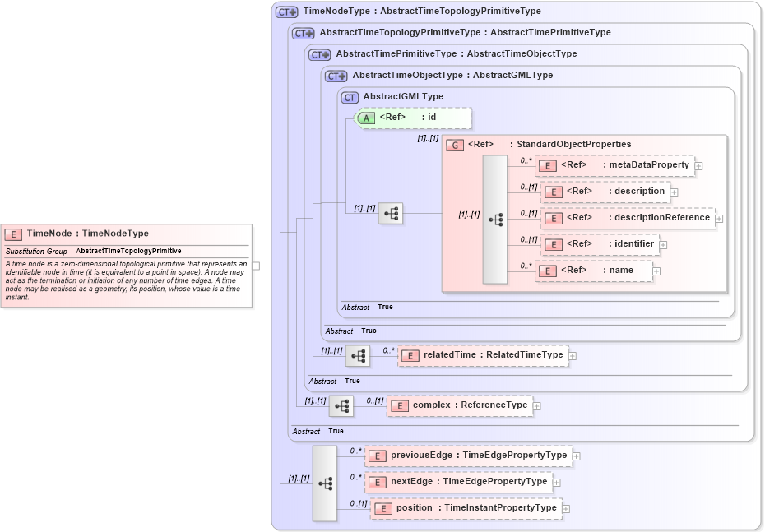
Task: Click AbstractTimeTopologyPrimitiveType : AbstractTimePrimitiveType label
Action: 465,33
